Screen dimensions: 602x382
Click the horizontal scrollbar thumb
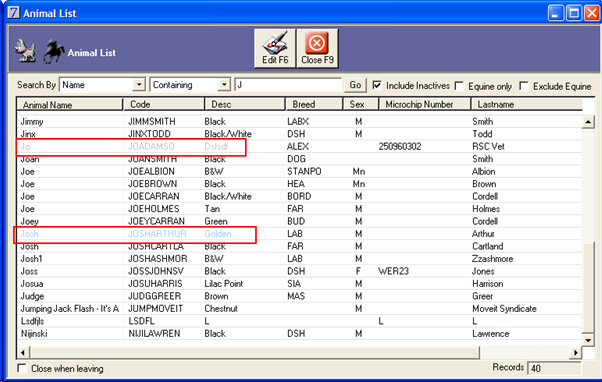255,352
